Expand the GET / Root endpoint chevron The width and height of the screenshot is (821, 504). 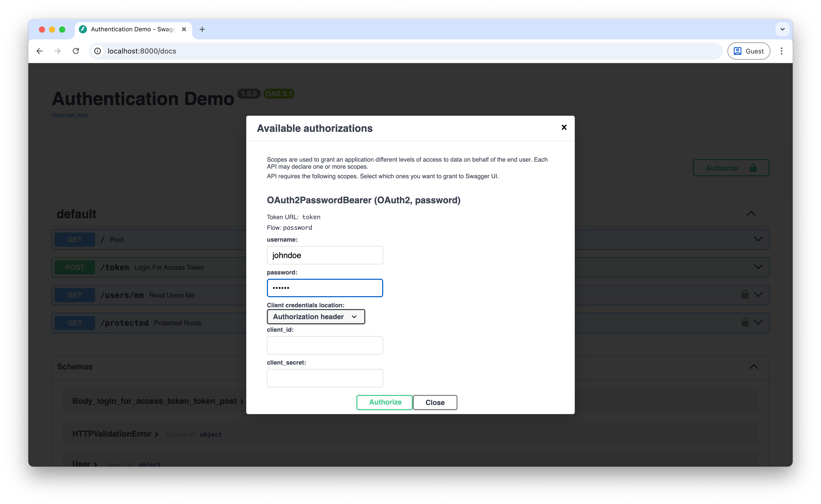pyautogui.click(x=758, y=239)
